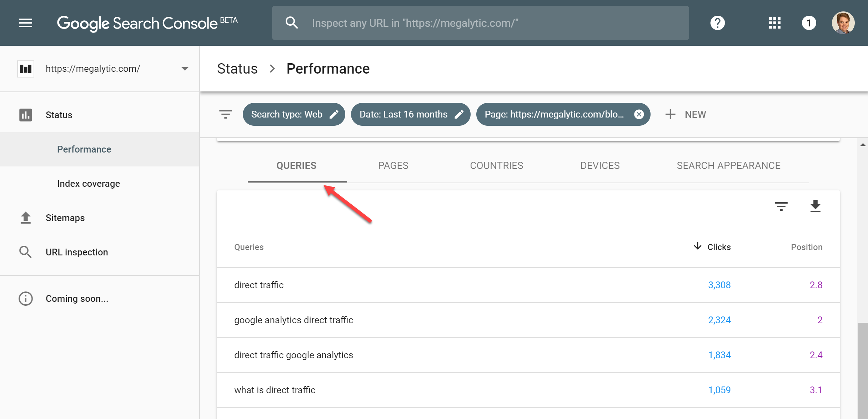Focus the Inspect any URL search field
Image resolution: width=868 pixels, height=419 pixels.
[x=480, y=23]
